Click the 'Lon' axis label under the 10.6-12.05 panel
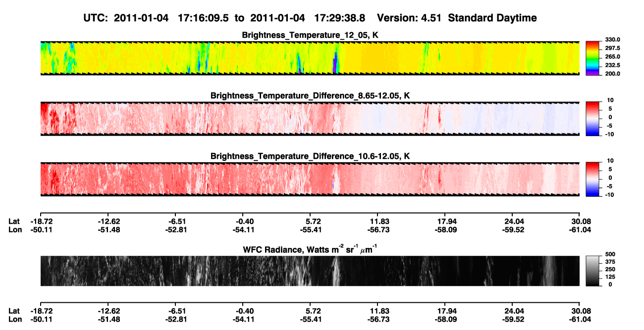This screenshot has width=644, height=330. click(15, 230)
